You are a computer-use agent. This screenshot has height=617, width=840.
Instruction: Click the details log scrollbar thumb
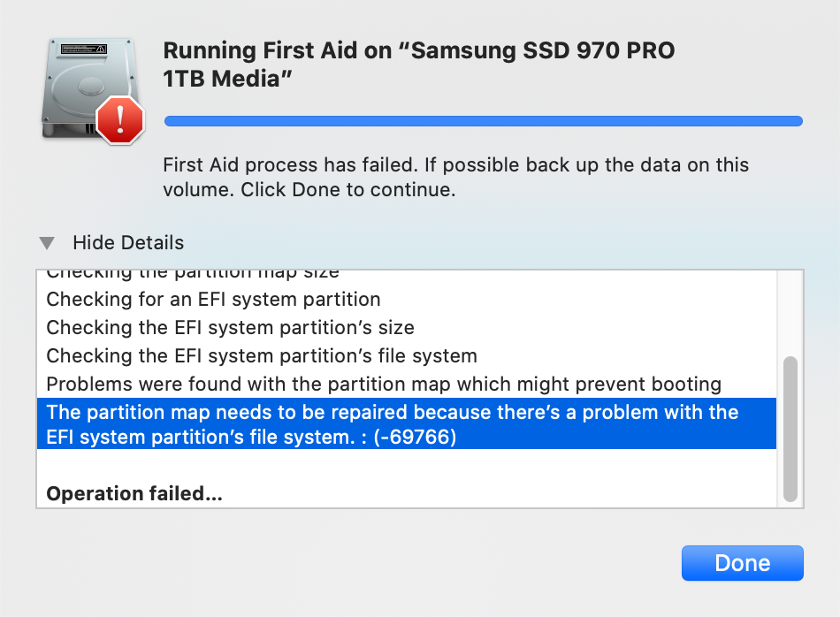tap(790, 428)
